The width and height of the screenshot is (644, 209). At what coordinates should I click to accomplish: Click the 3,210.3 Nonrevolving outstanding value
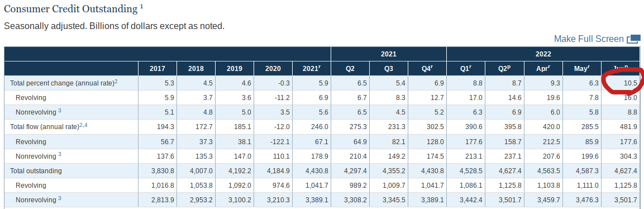click(x=279, y=200)
